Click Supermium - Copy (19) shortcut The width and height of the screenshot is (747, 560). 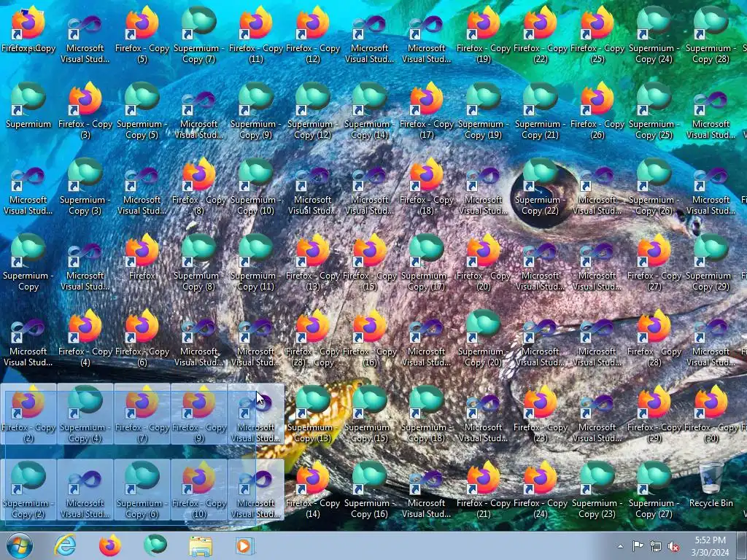483,111
